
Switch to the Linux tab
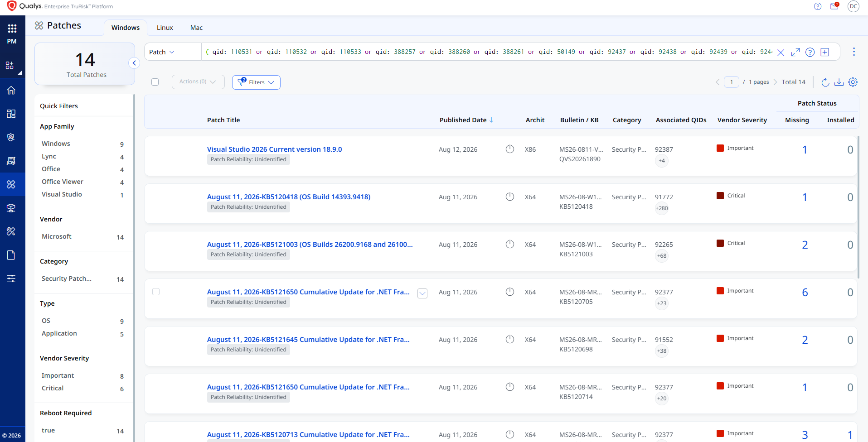pyautogui.click(x=165, y=28)
